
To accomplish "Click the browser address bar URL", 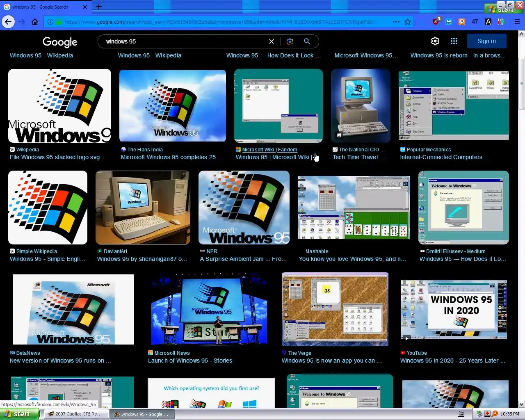I will (219, 22).
